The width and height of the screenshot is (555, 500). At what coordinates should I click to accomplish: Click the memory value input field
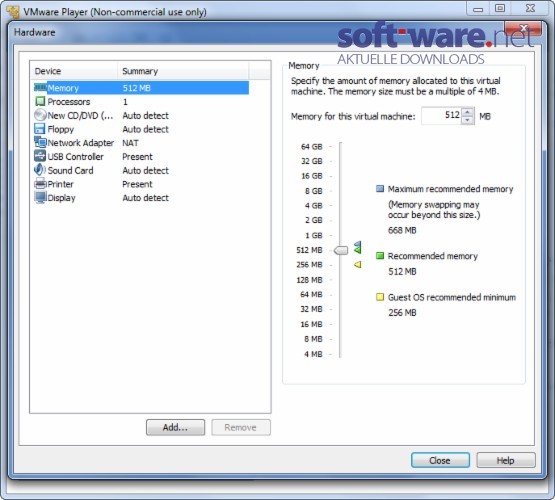tap(442, 116)
